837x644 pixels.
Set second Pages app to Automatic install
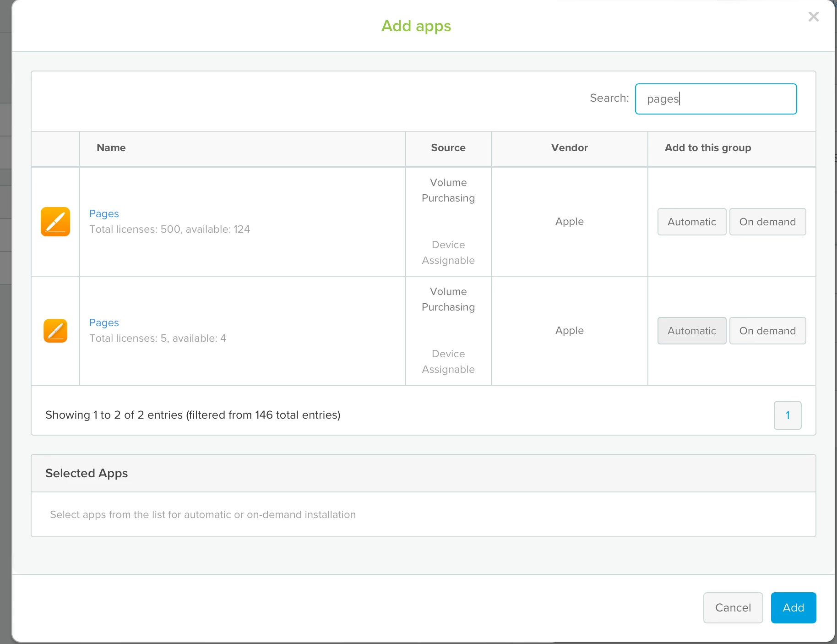[x=691, y=331]
